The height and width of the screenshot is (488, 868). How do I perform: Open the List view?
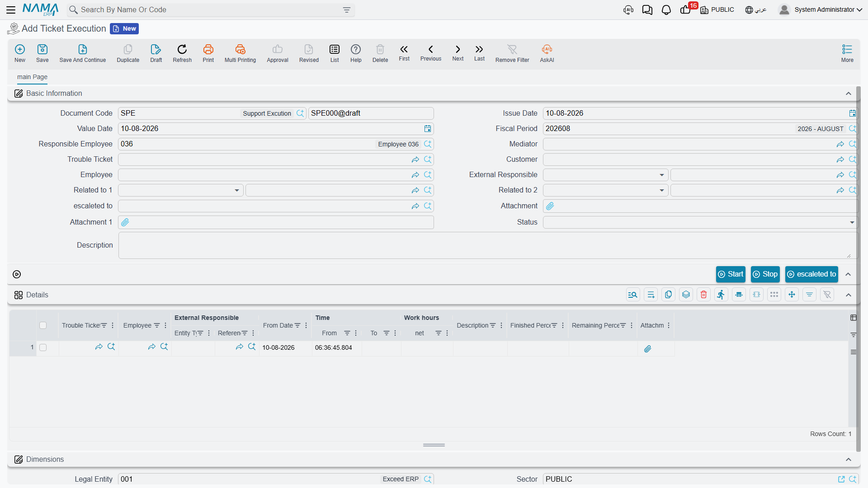(x=335, y=53)
